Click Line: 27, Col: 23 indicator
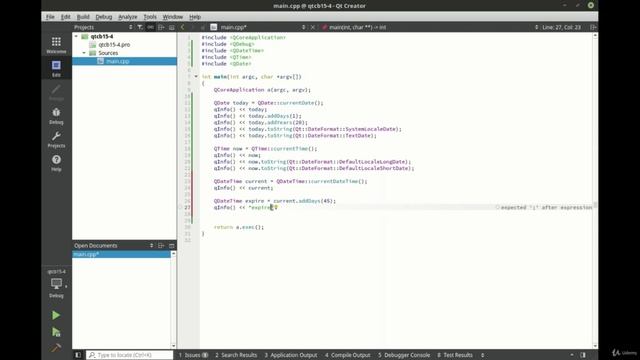Viewport: 640px width, 360px height. tap(561, 27)
